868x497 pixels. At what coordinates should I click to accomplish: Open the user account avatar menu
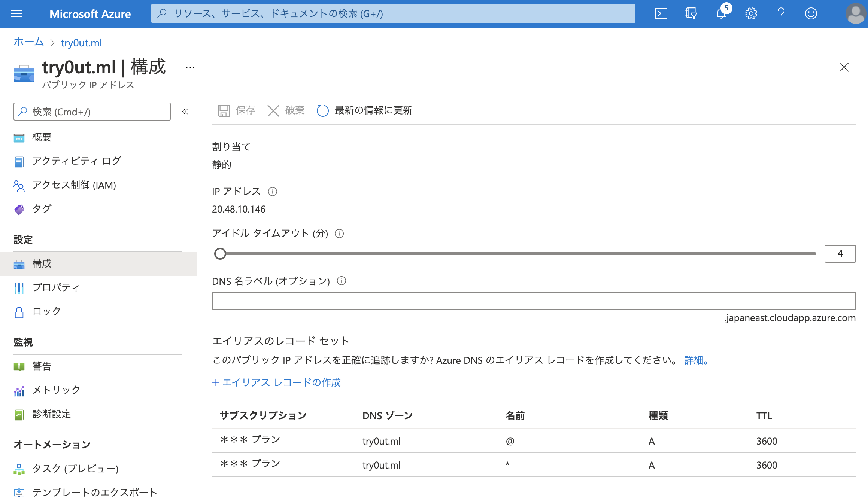[856, 14]
